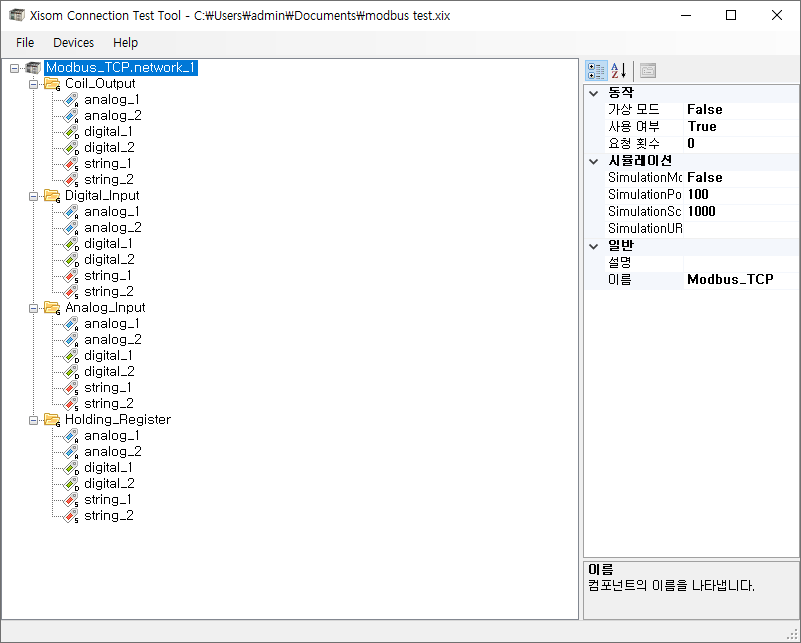Select digital_1 under Analog_Input
Viewport: 801px width, 643px height.
[108, 356]
